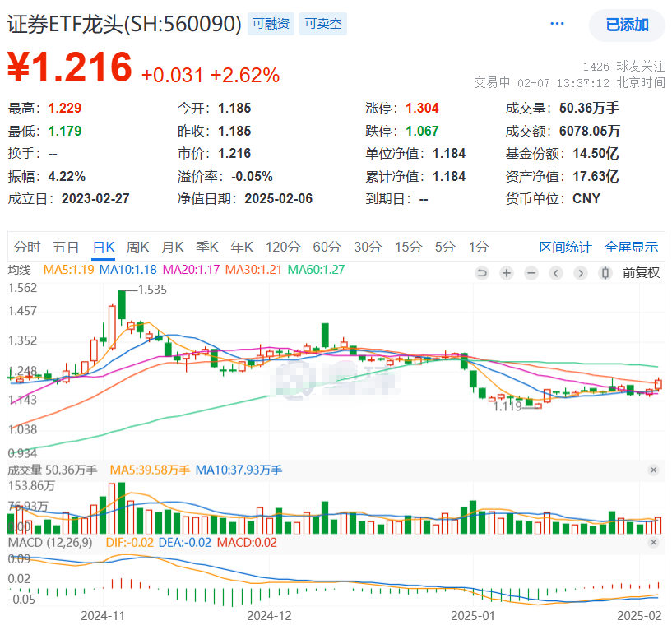Click the chart zoom in plus icon
The width and height of the screenshot is (672, 630).
507,272
